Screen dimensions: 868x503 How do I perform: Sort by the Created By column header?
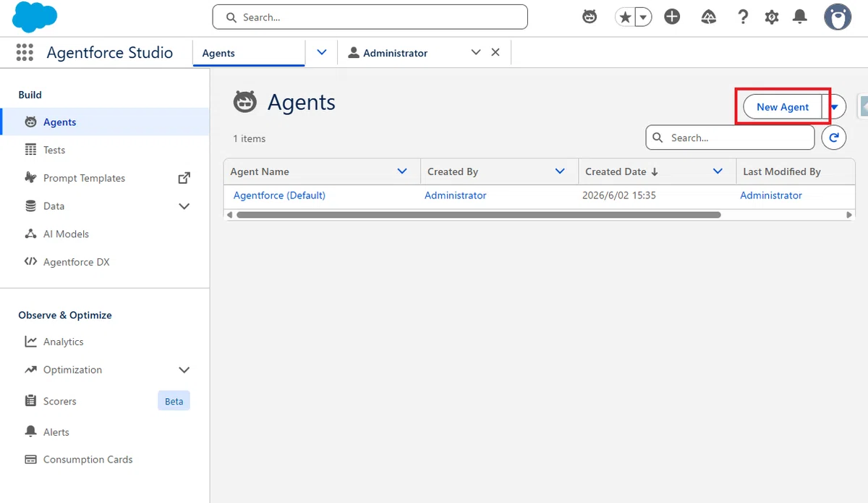pyautogui.click(x=453, y=172)
